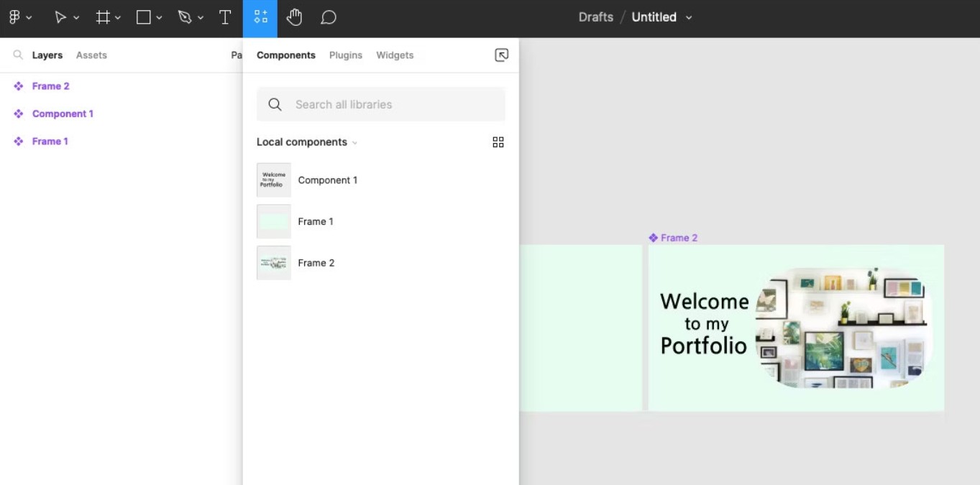Open the Move tool options chevron
The height and width of the screenshot is (485, 980).
76,18
